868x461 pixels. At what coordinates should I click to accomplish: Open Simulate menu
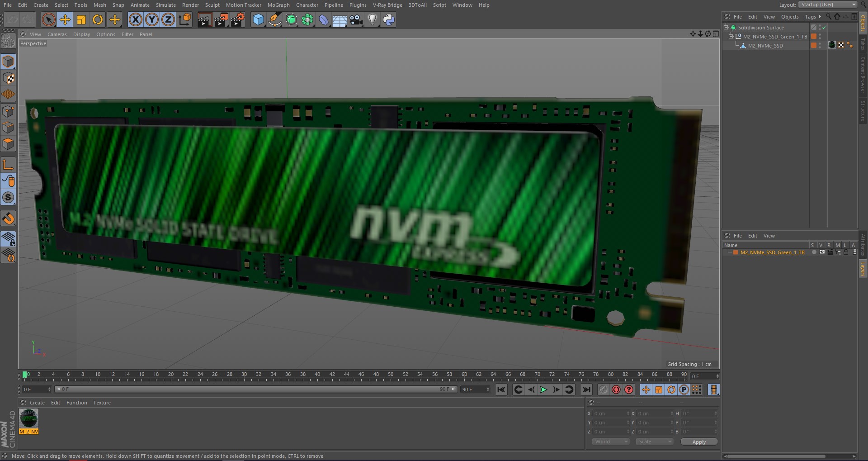point(166,5)
